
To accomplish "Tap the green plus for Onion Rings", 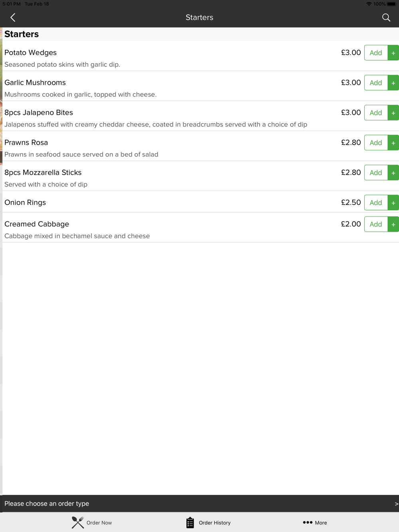I will (393, 203).
